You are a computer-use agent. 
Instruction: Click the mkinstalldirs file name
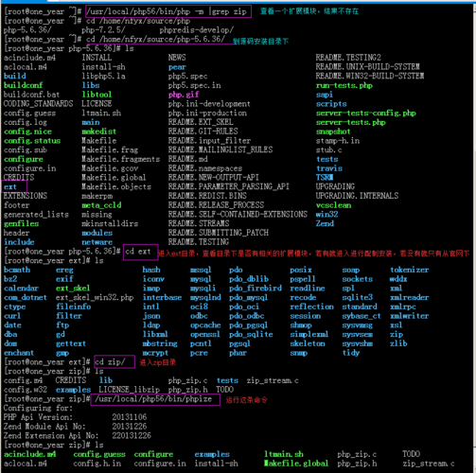coord(110,223)
